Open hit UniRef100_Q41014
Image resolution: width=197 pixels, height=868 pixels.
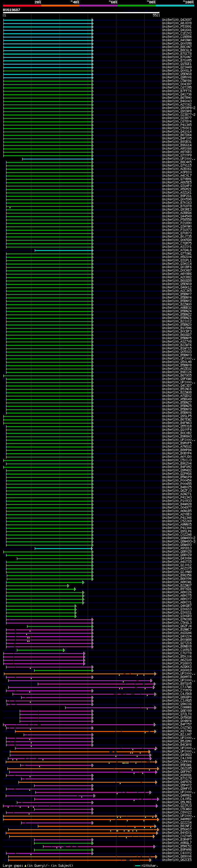coord(176,131)
